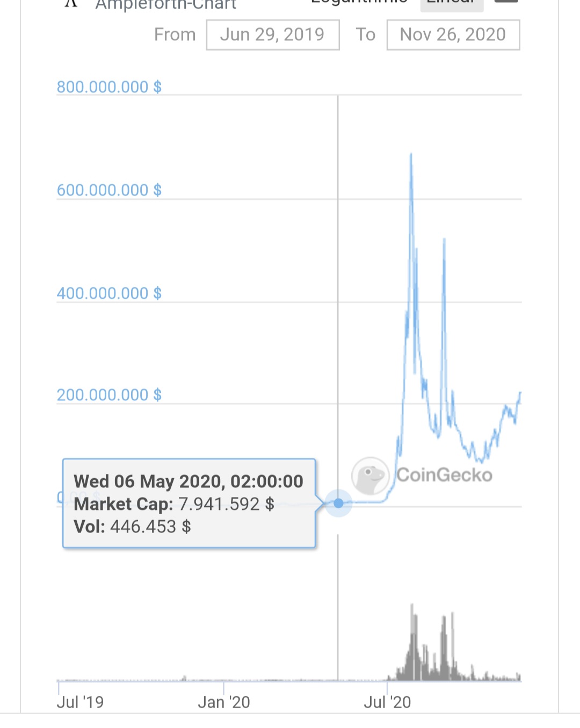This screenshot has height=728, width=580.
Task: Open the From date field Jun 29, 2019
Action: [x=272, y=35]
